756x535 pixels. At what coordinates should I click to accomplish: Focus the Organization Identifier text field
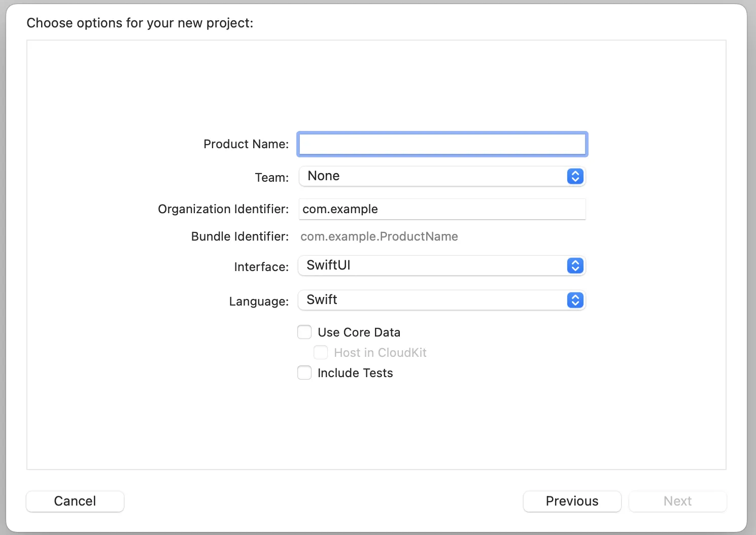[x=442, y=209]
